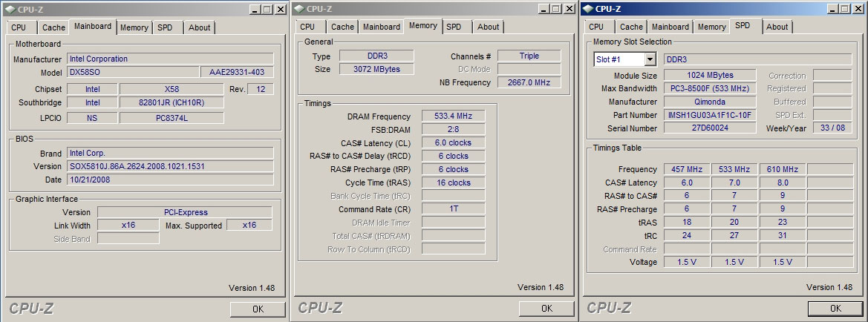868x322 pixels.
Task: Click the LPCIO value PC8374L
Action: 172,117
